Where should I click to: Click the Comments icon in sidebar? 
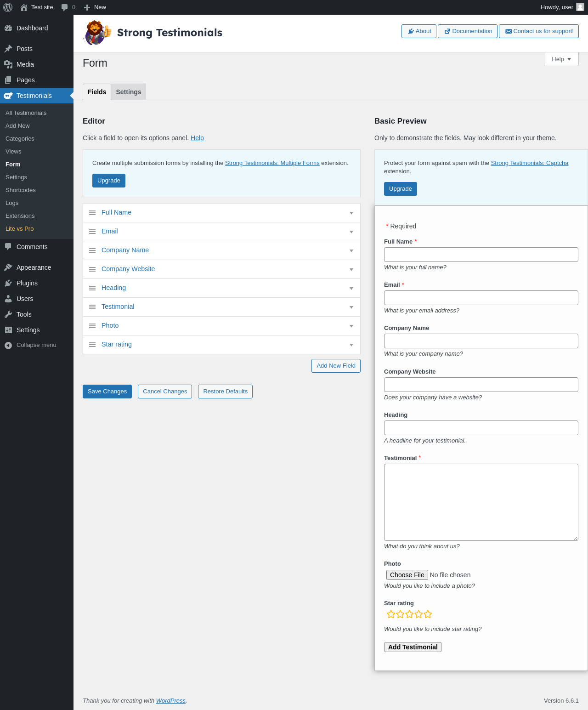[x=8, y=247]
